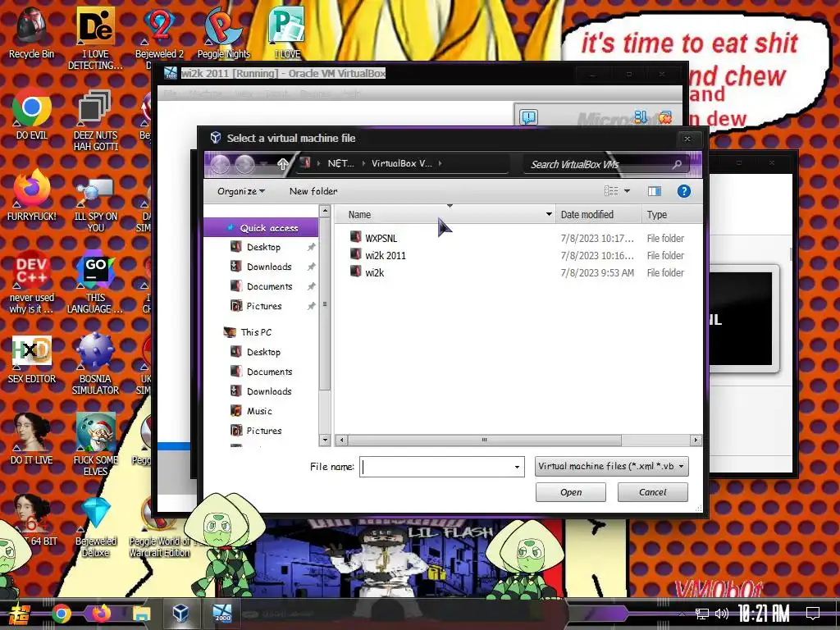Open dialog help question mark icon
The width and height of the screenshot is (840, 630).
683,191
